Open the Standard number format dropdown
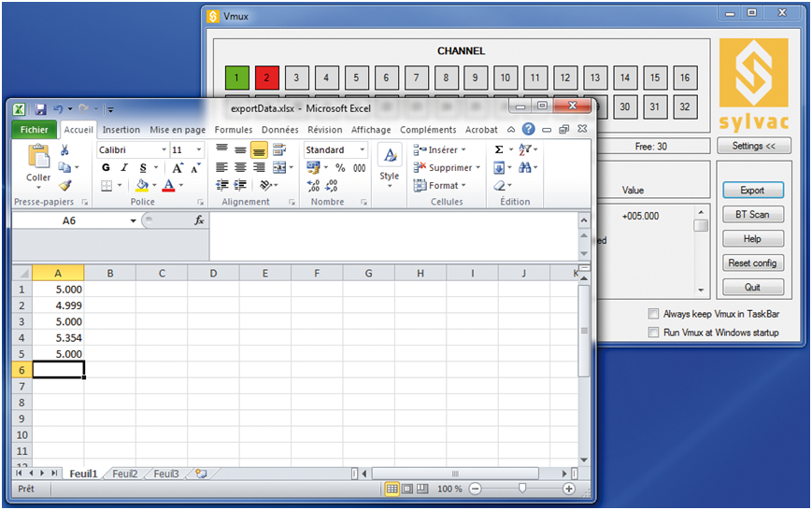This screenshot has width=812, height=510. [x=362, y=149]
